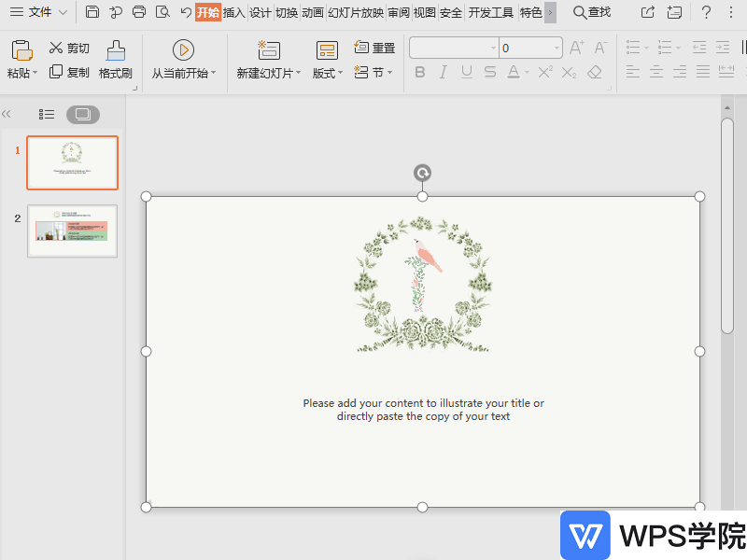Viewport: 747px width, 560px height.
Task: Click the Reset (重置) slide icon
Action: click(x=361, y=48)
